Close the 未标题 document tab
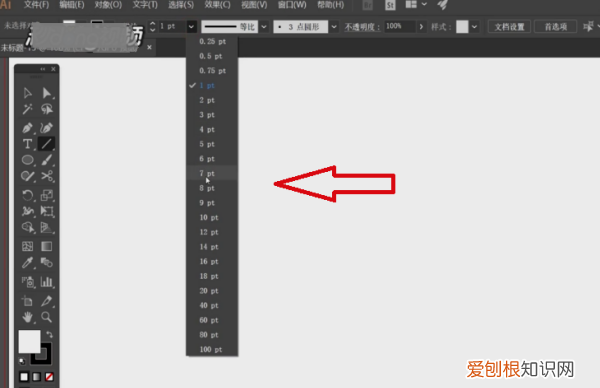600x388 pixels. (x=149, y=47)
